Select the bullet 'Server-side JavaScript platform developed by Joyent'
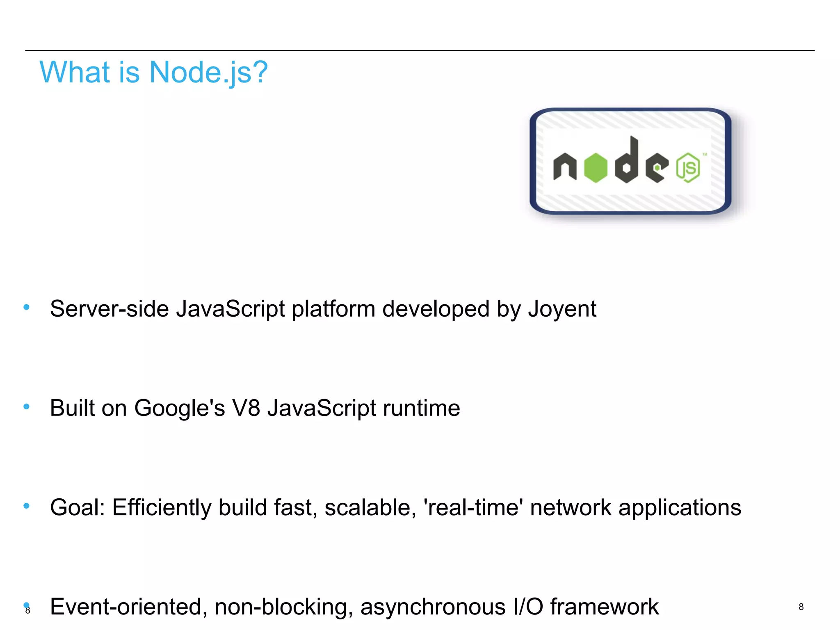This screenshot has width=840, height=630. point(323,309)
